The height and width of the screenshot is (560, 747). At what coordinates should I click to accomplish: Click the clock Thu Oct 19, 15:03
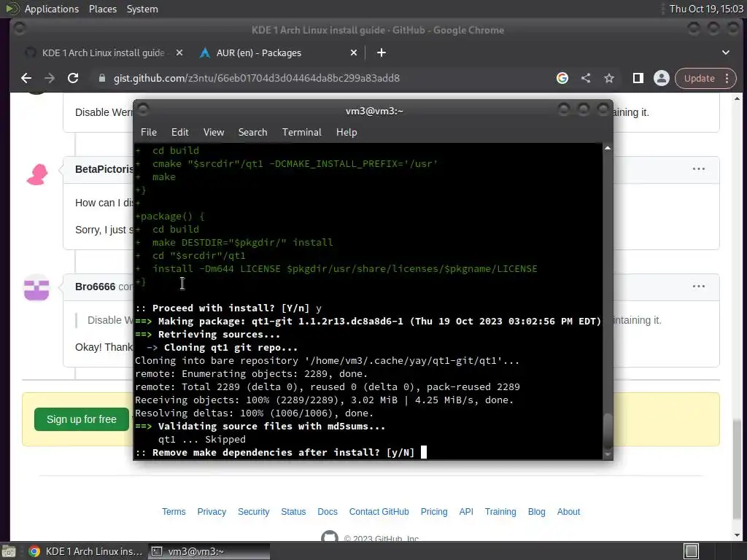pos(706,9)
